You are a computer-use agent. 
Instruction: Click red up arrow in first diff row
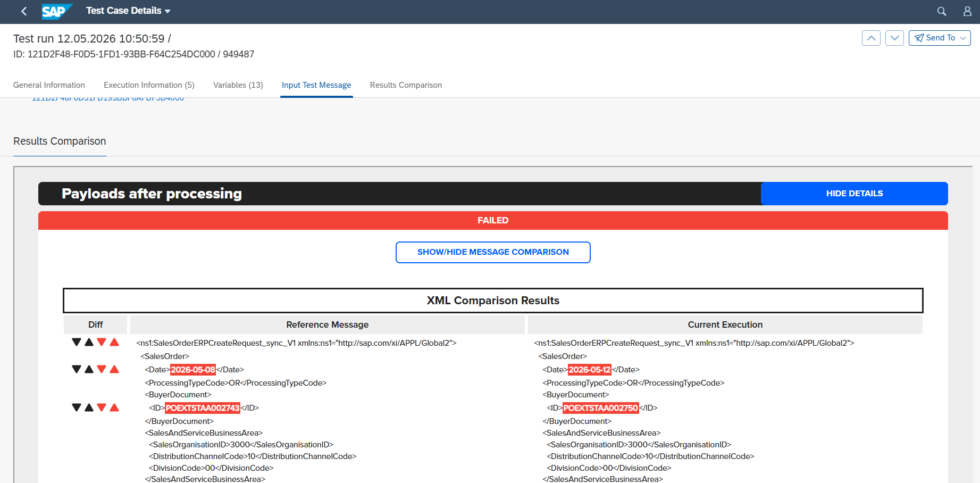click(x=114, y=342)
